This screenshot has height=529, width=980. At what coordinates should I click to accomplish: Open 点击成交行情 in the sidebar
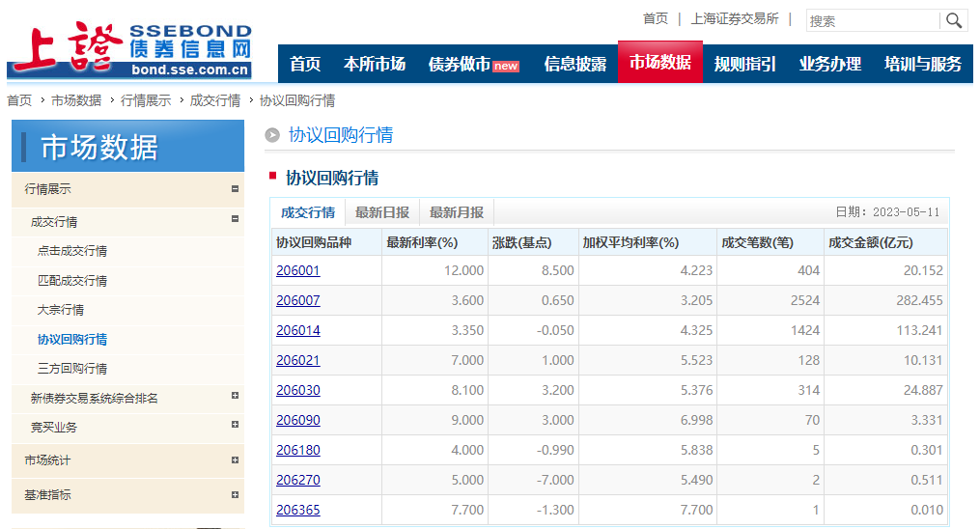pyautogui.click(x=71, y=250)
